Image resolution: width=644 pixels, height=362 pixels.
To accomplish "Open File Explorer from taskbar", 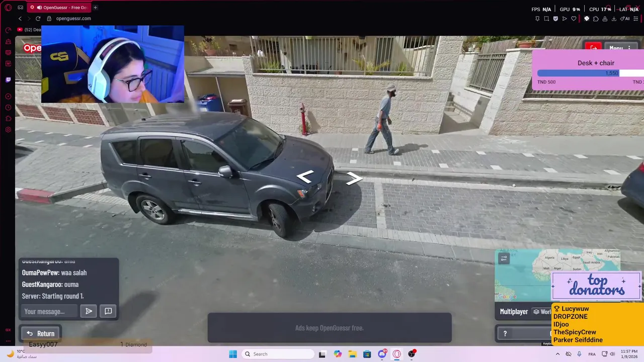I will point(352,354).
